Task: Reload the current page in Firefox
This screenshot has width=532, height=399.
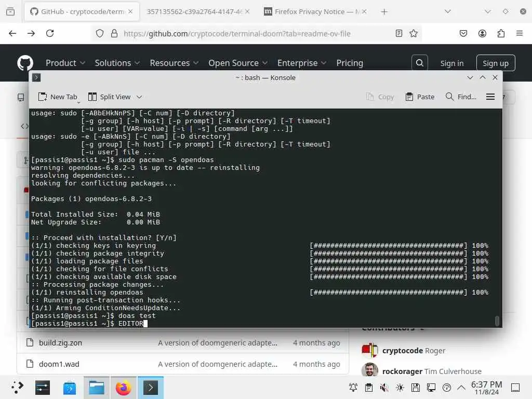Action: click(50, 33)
